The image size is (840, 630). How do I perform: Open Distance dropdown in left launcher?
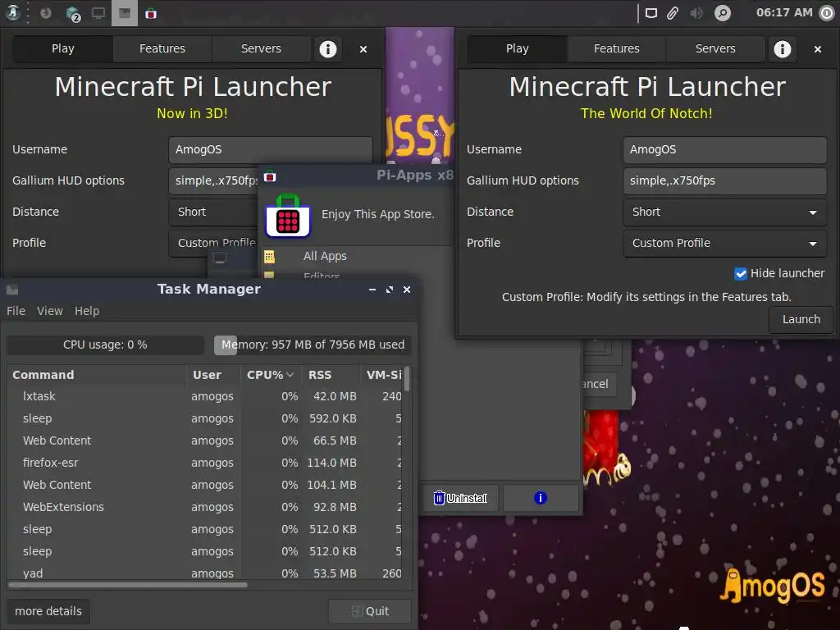[x=214, y=212]
